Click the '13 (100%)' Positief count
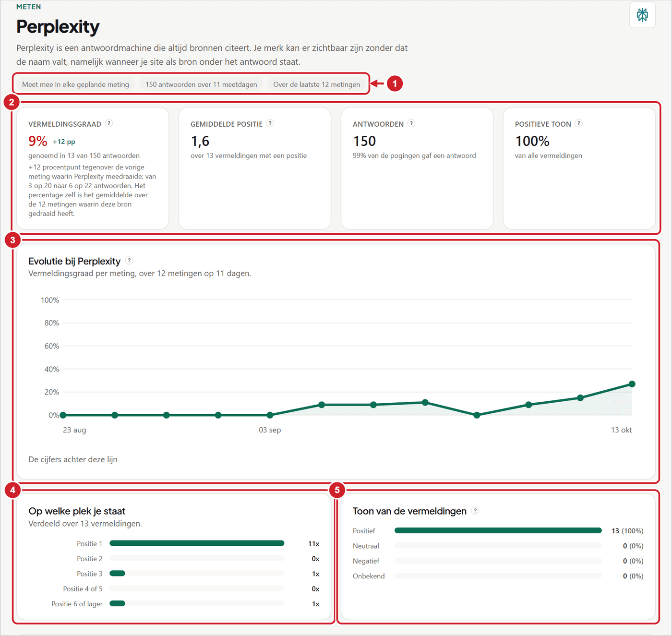The width and height of the screenshot is (672, 636). point(627,531)
